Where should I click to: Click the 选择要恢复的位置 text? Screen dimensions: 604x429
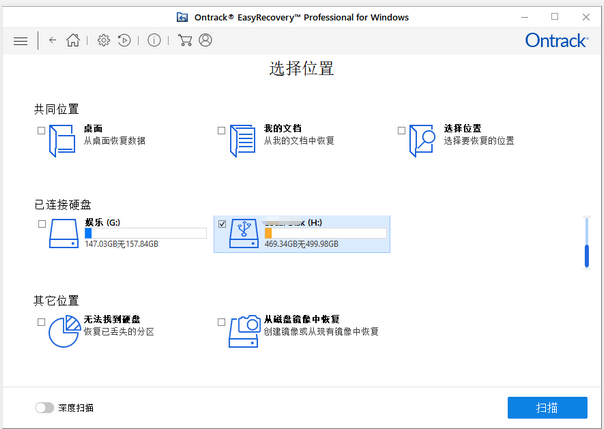479,141
